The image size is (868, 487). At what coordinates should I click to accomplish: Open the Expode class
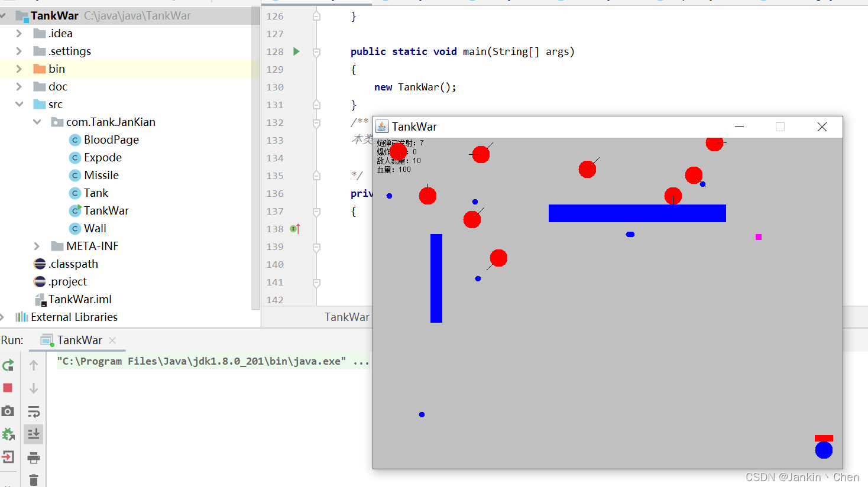click(95, 157)
